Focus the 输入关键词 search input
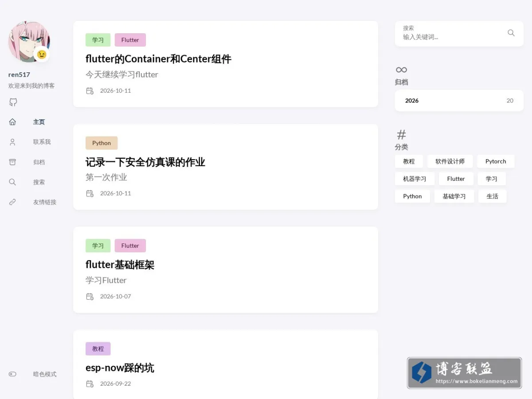This screenshot has height=399, width=532. coord(451,37)
